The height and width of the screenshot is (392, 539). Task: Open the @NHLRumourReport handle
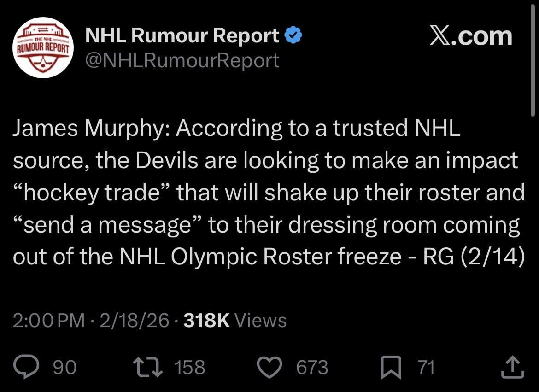182,60
